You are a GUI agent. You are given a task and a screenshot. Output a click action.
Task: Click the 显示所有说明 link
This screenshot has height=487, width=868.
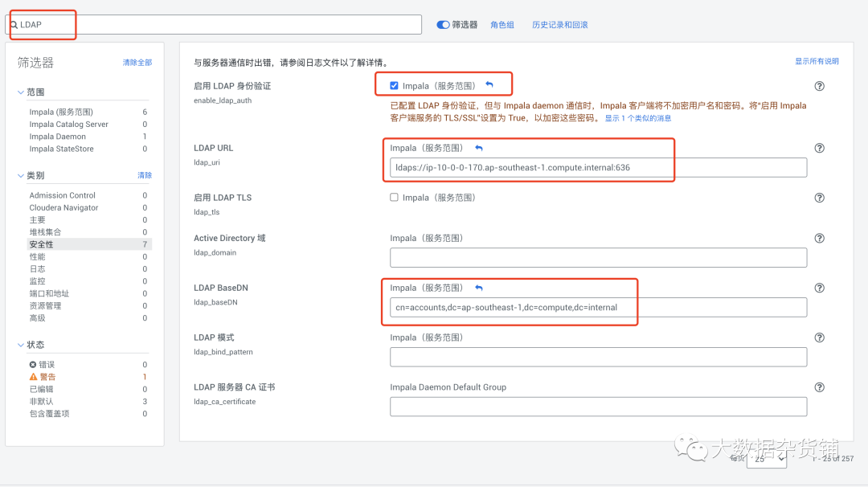[x=817, y=61]
